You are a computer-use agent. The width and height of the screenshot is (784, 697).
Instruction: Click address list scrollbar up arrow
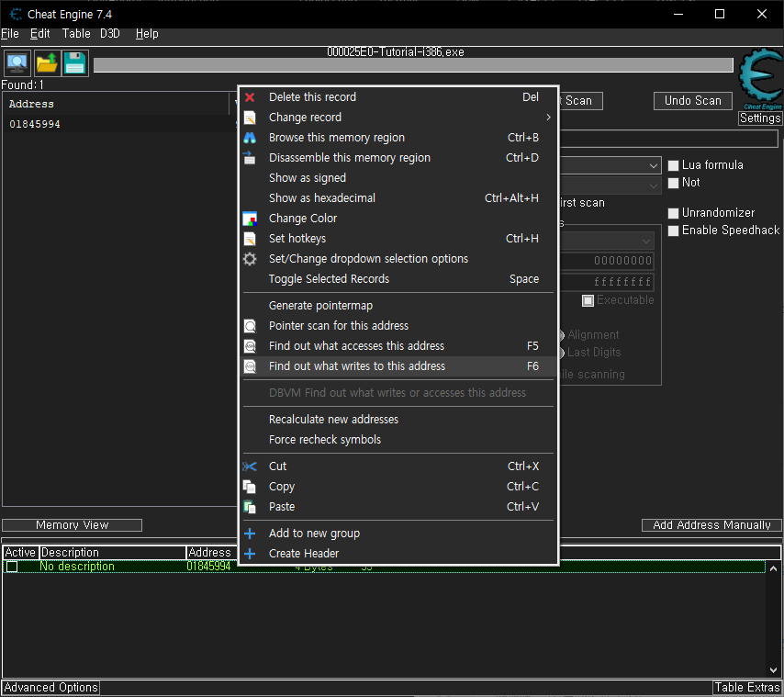pyautogui.click(x=773, y=568)
